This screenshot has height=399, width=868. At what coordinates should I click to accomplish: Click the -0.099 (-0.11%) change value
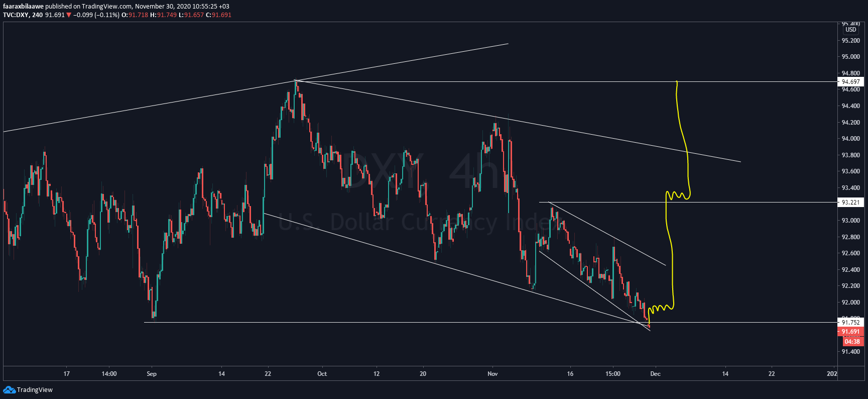[x=96, y=15]
